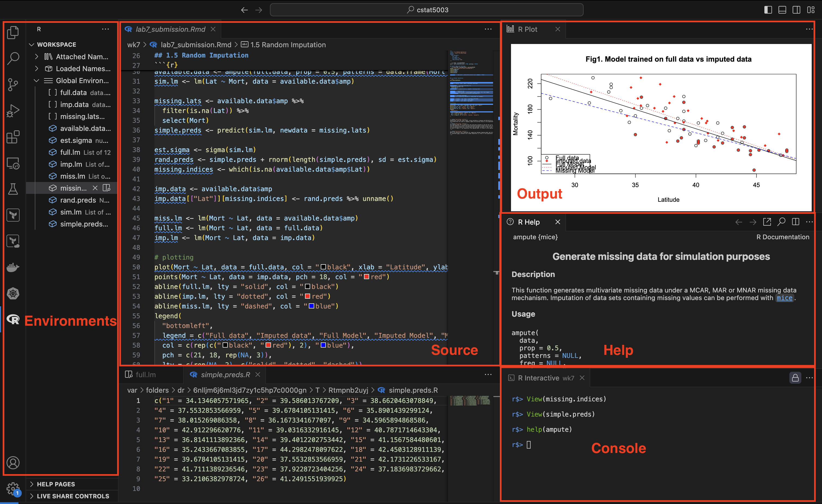Toggle scroll lock in R Interactive panel

(x=796, y=378)
